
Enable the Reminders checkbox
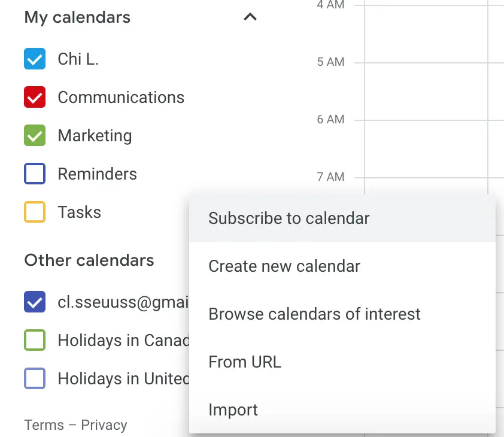(35, 174)
